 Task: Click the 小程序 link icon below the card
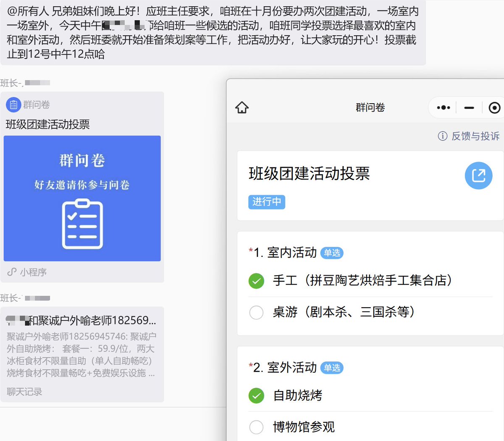pyautogui.click(x=12, y=272)
